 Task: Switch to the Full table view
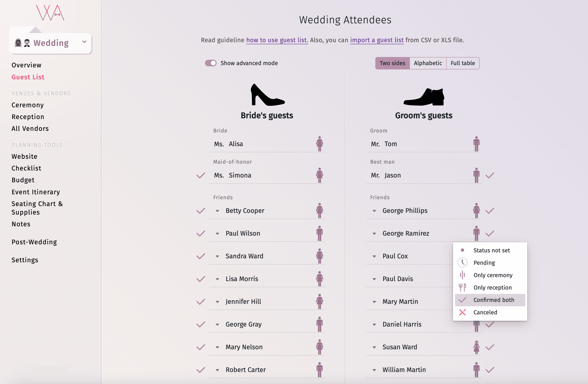coord(462,63)
